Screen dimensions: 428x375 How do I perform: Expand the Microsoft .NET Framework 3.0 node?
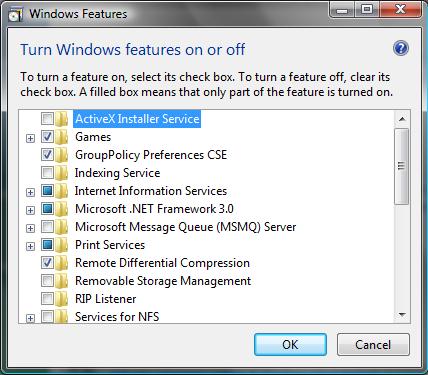30,210
